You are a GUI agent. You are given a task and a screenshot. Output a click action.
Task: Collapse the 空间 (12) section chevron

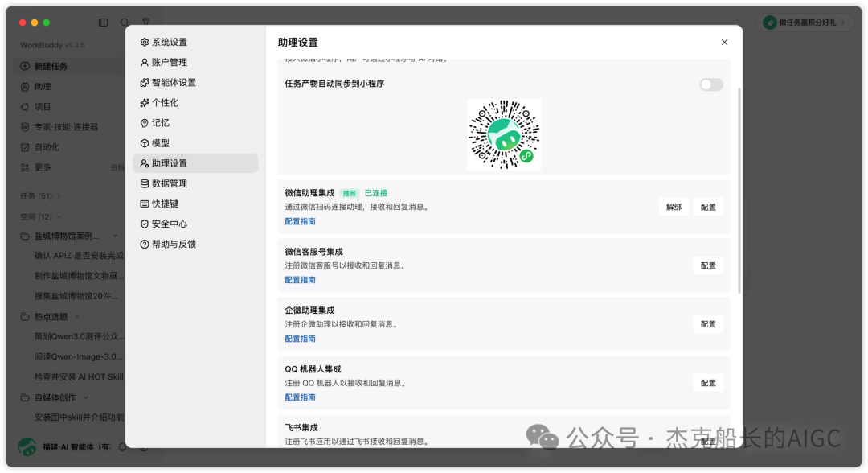click(59, 216)
